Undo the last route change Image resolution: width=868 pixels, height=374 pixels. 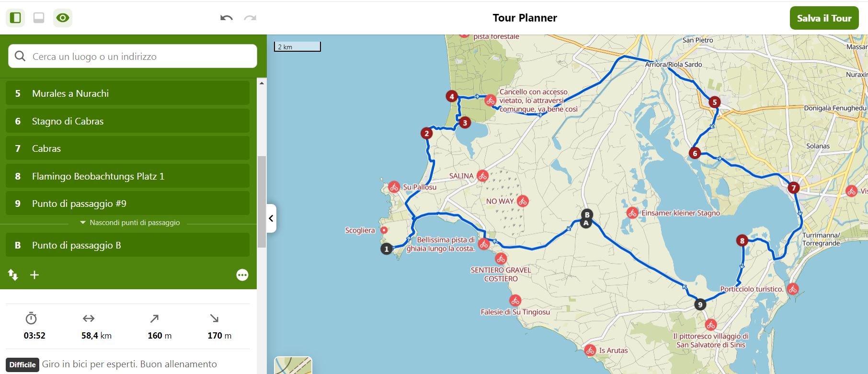227,18
